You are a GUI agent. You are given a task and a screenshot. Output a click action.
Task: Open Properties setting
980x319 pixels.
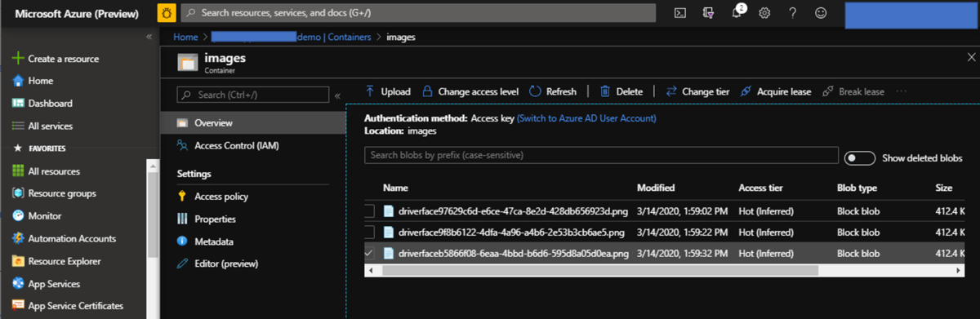206,219
